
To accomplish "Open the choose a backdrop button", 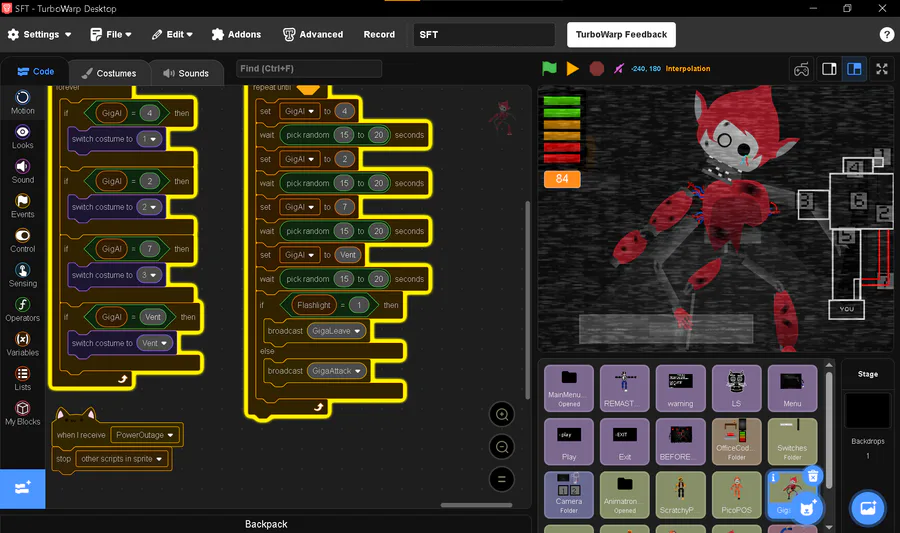I will (867, 508).
